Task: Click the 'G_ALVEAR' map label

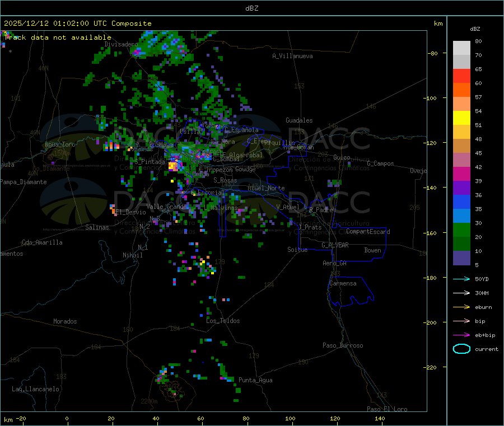Action: pos(335,245)
